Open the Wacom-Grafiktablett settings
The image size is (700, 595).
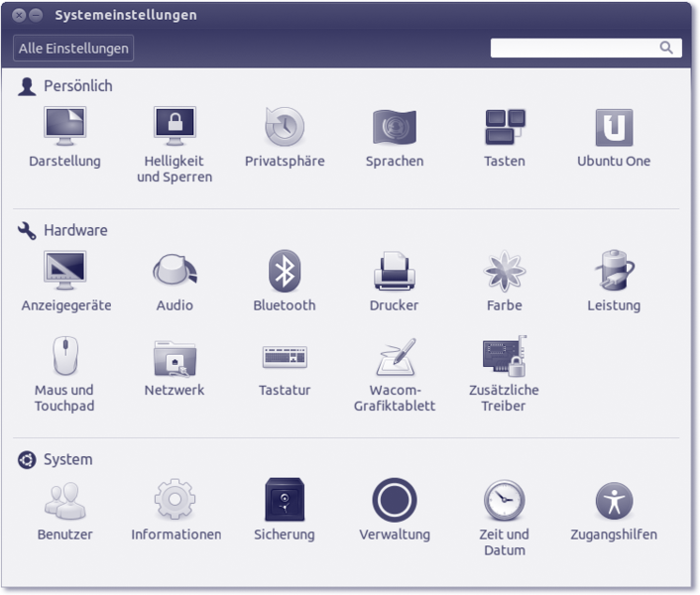point(395,358)
